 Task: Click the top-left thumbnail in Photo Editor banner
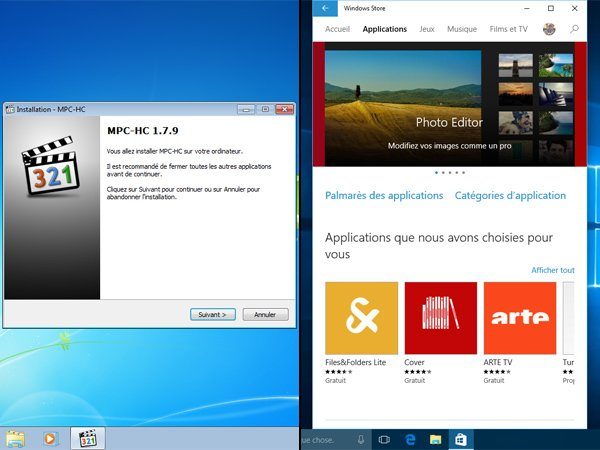515,65
